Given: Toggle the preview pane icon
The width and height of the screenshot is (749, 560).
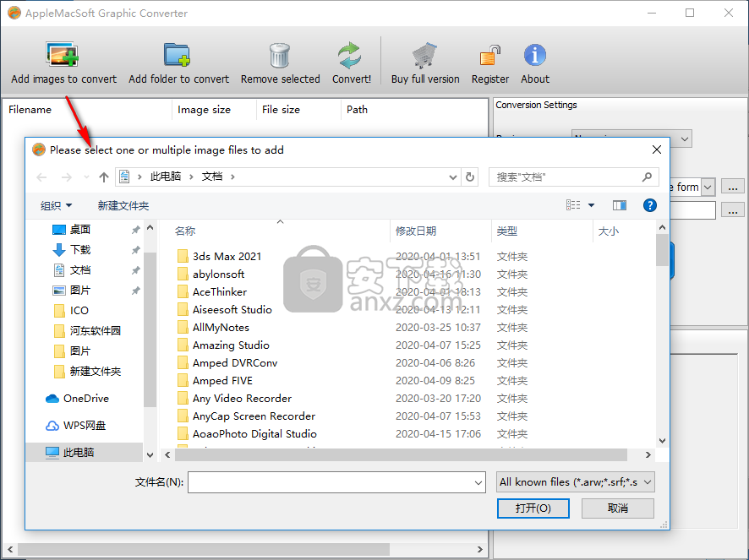Looking at the screenshot, I should tap(620, 205).
